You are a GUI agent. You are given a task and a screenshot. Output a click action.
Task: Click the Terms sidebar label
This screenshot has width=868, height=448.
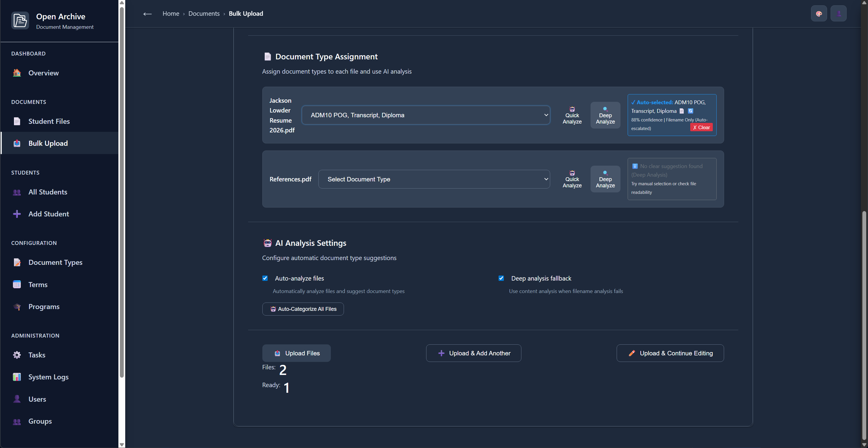coord(38,284)
